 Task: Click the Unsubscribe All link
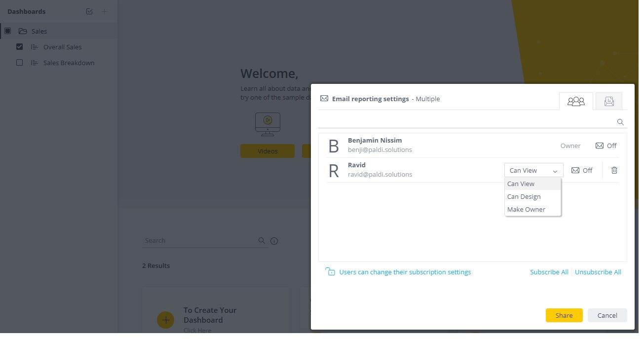point(598,272)
